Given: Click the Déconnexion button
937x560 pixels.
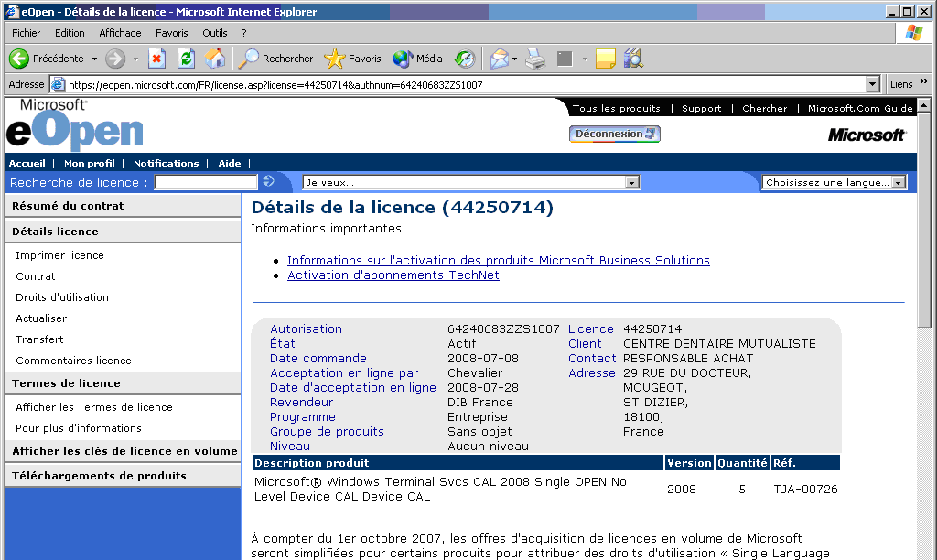Looking at the screenshot, I should (x=615, y=134).
